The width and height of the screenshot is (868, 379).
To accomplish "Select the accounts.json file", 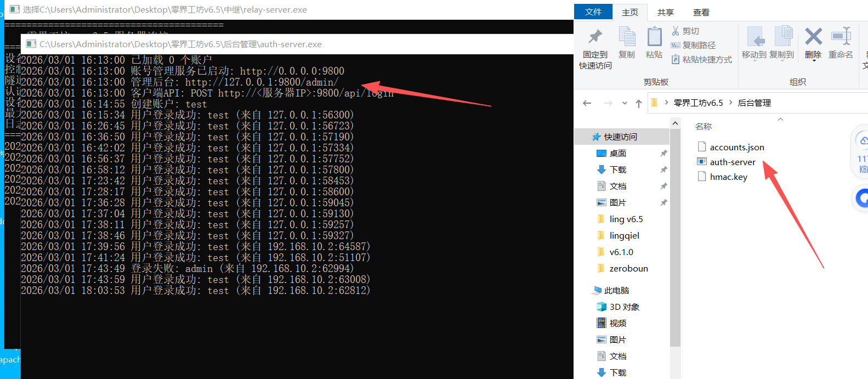I will coord(736,147).
